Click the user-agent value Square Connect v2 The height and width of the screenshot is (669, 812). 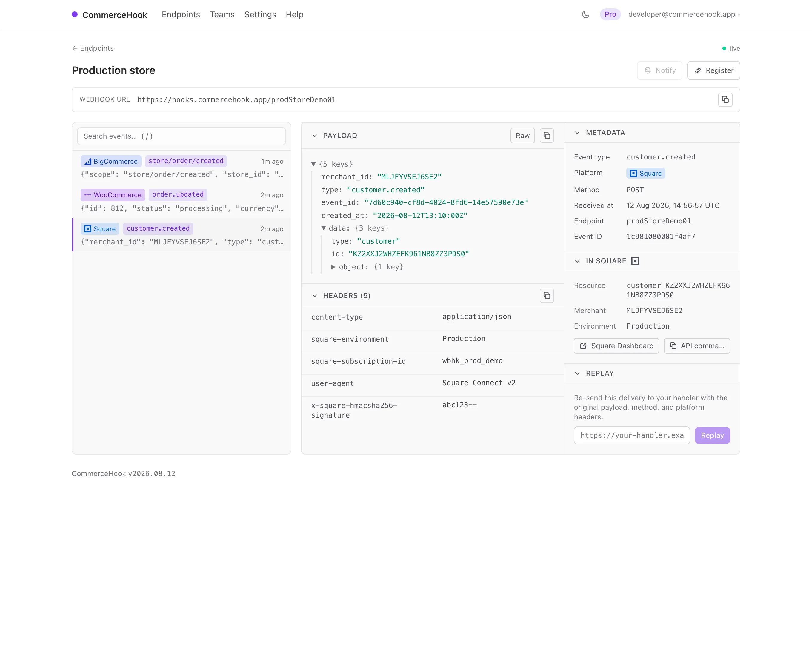tap(479, 383)
